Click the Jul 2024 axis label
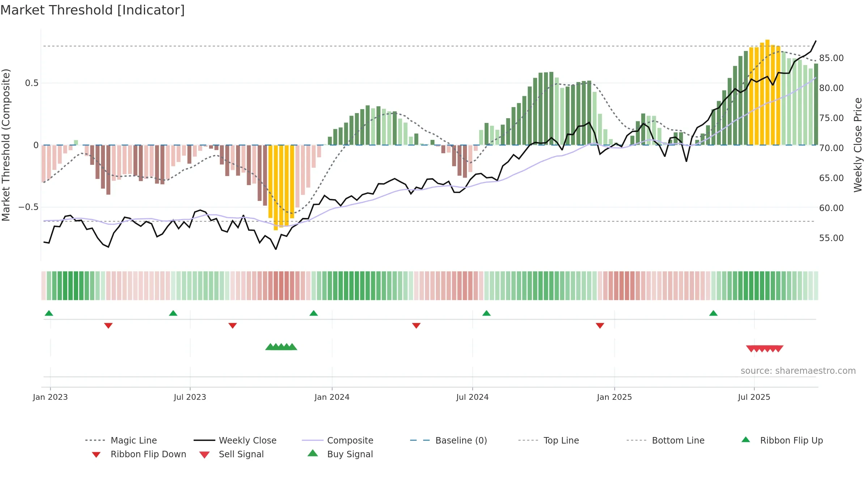868x488 pixels. [x=472, y=397]
